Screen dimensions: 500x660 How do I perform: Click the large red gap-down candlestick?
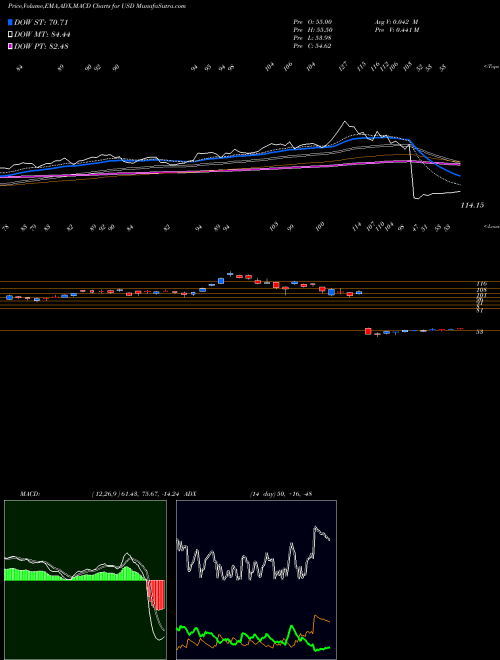(x=368, y=331)
